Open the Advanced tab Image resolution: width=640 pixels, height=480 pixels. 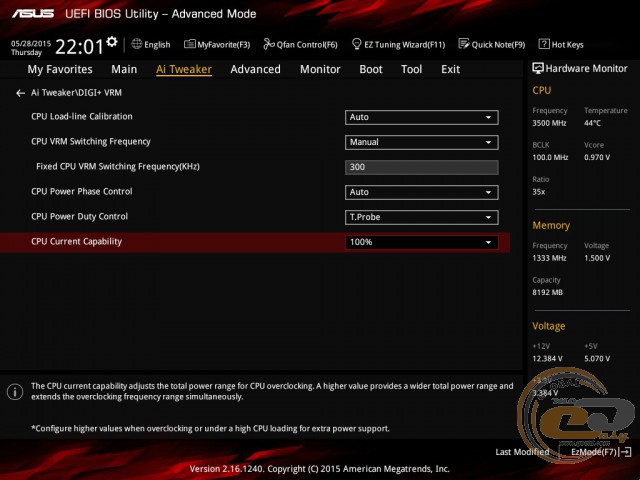point(256,69)
